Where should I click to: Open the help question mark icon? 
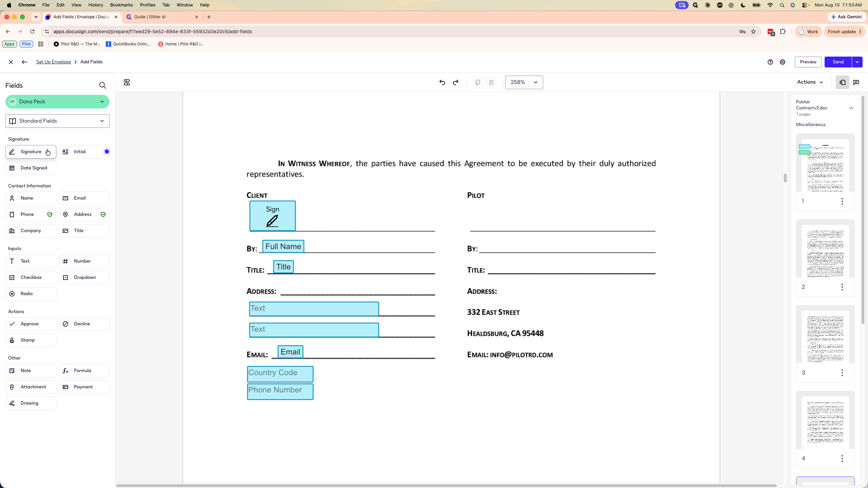pos(770,62)
